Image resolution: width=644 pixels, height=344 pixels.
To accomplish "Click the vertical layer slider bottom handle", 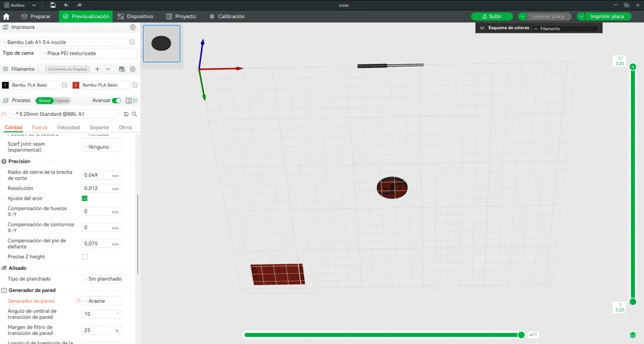I will pos(633,301).
